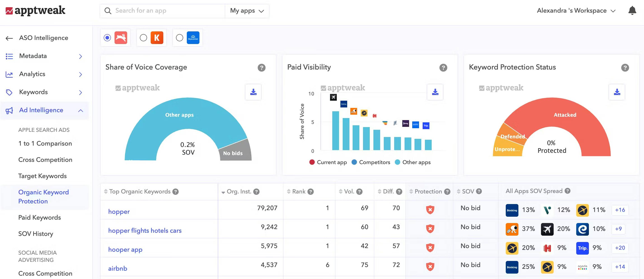Select the Skyscanner app radio button

[x=179, y=38]
